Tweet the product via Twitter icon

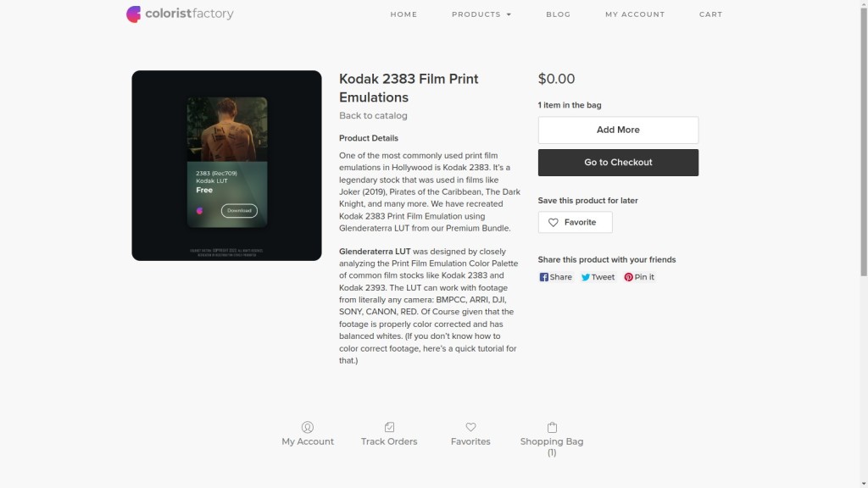click(585, 277)
